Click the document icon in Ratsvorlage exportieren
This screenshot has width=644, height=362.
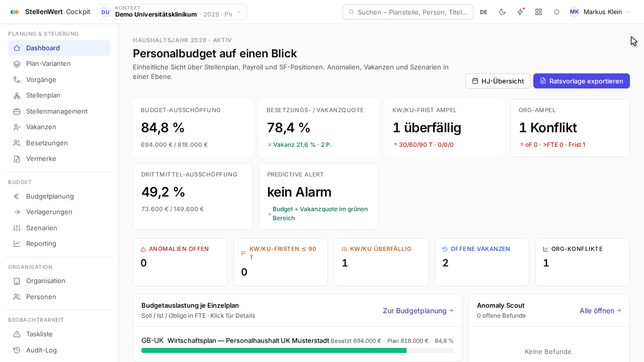pyautogui.click(x=543, y=81)
